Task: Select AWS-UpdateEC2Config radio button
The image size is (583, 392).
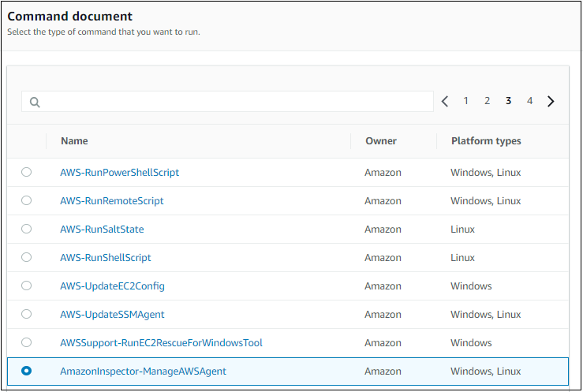Action: pos(26,286)
